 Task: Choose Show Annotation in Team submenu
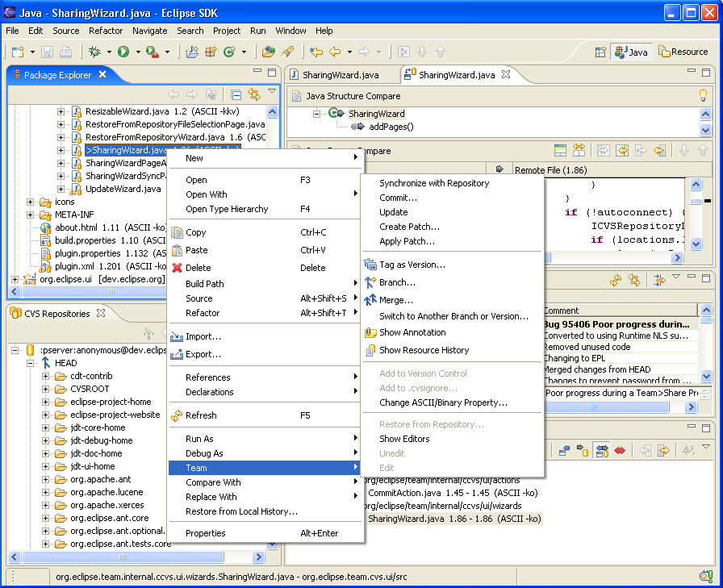pos(412,332)
